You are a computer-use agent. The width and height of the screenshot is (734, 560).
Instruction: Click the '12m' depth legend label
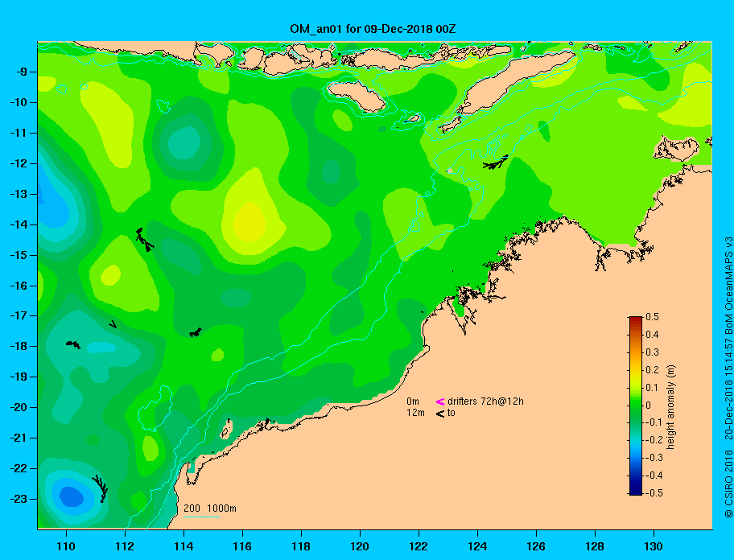415,413
